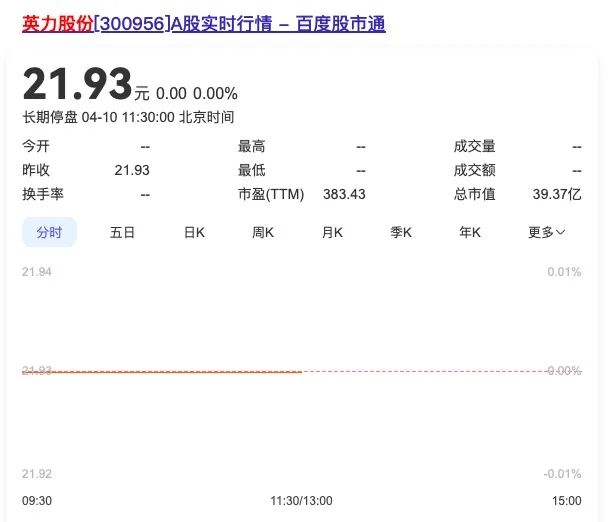Click the 21.92 chart axis label
This screenshot has width=613, height=522.
[37, 474]
